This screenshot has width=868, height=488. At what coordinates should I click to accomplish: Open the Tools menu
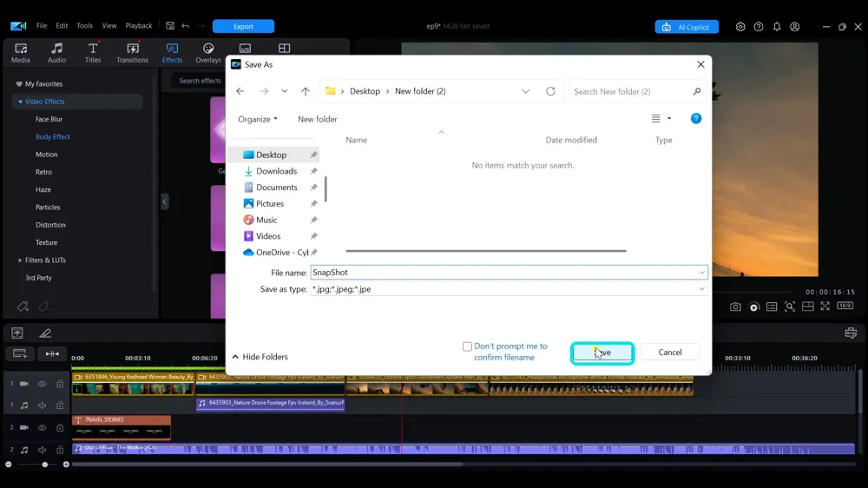(85, 26)
